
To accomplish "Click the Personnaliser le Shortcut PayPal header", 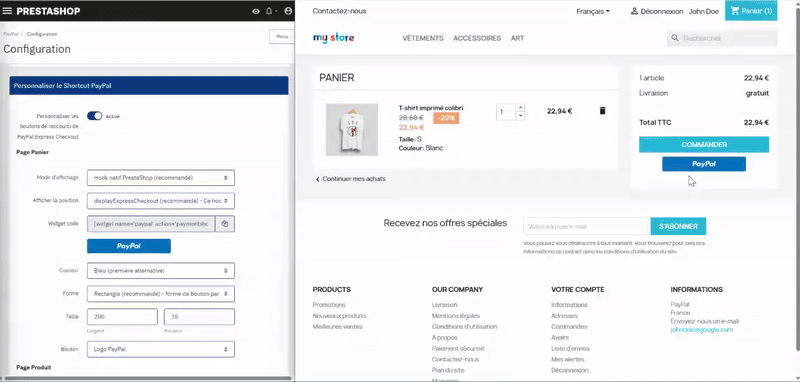I will [x=149, y=86].
